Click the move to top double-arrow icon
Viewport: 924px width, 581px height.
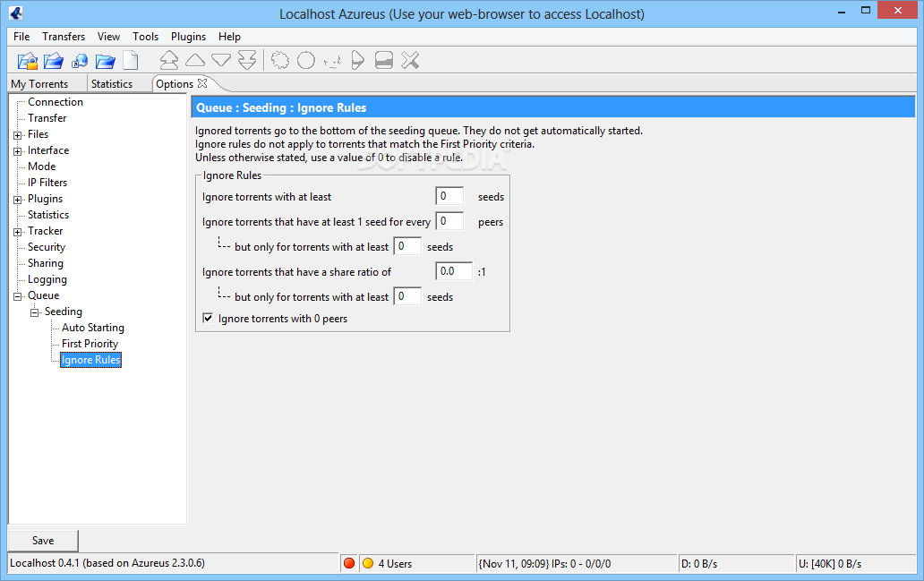pyautogui.click(x=169, y=60)
